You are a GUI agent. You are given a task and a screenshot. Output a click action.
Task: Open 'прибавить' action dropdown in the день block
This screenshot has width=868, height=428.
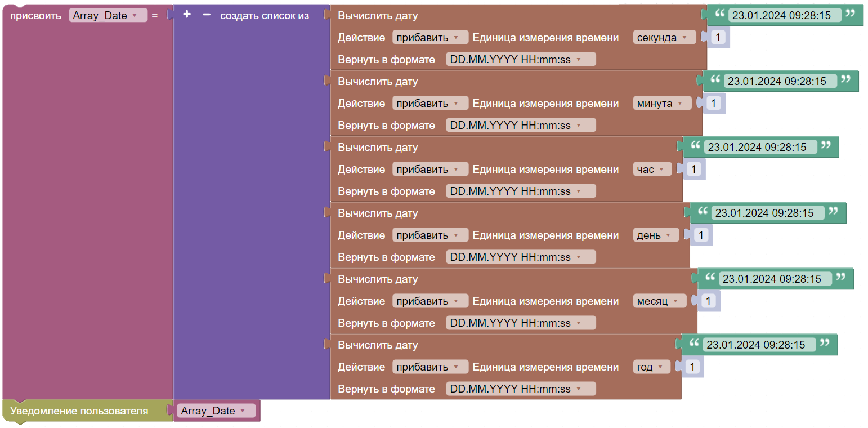coord(430,235)
